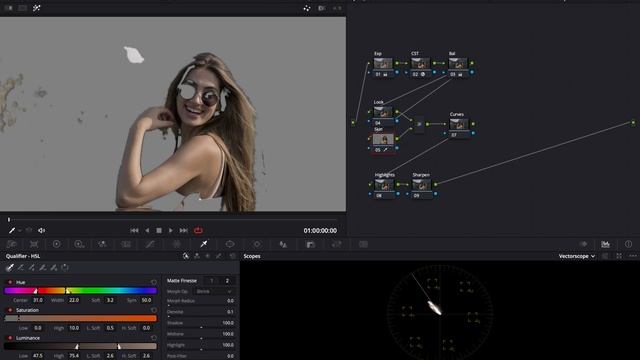The image size is (640, 360).
Task: Select the feather add tool
Action: point(54,268)
